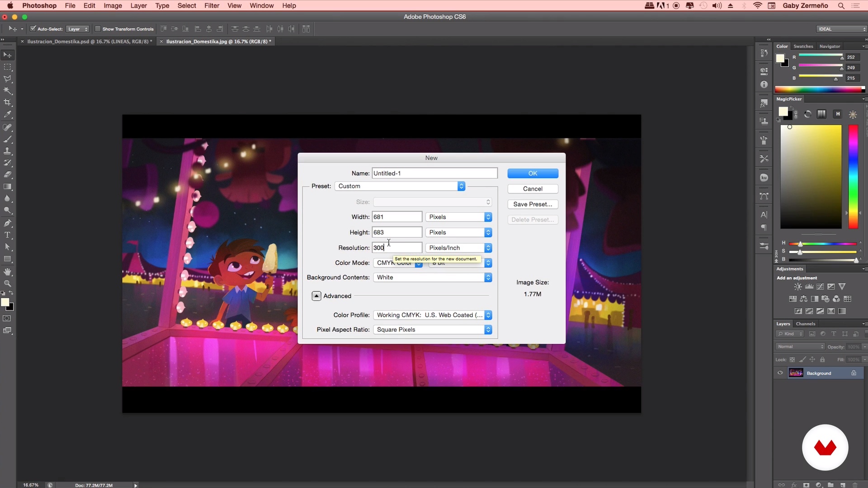Click the MagicPicker H mode icon
Image resolution: width=868 pixels, height=488 pixels.
tap(838, 114)
